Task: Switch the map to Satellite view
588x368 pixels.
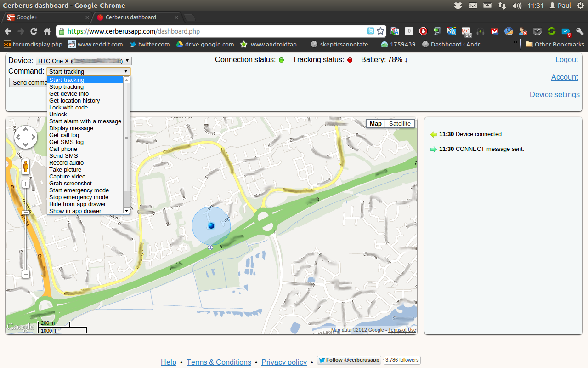Action: [x=400, y=123]
